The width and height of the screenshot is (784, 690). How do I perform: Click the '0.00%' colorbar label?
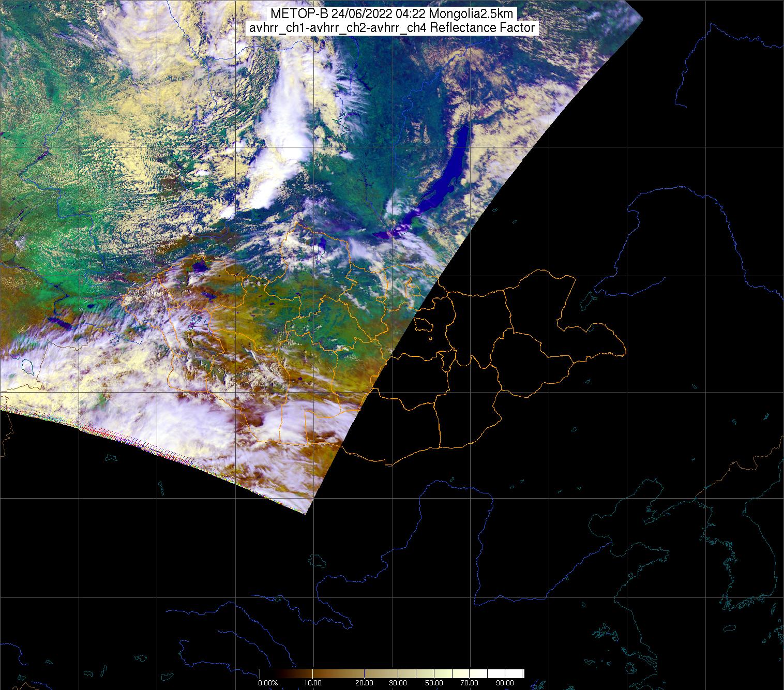[x=268, y=683]
